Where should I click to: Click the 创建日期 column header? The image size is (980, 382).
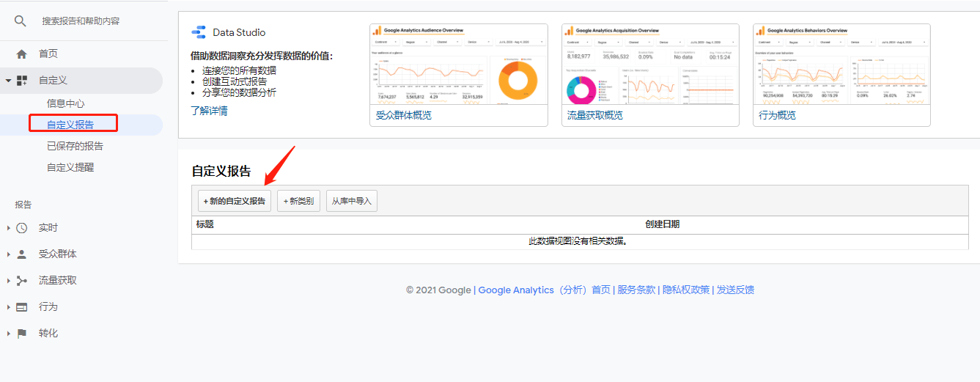(662, 224)
